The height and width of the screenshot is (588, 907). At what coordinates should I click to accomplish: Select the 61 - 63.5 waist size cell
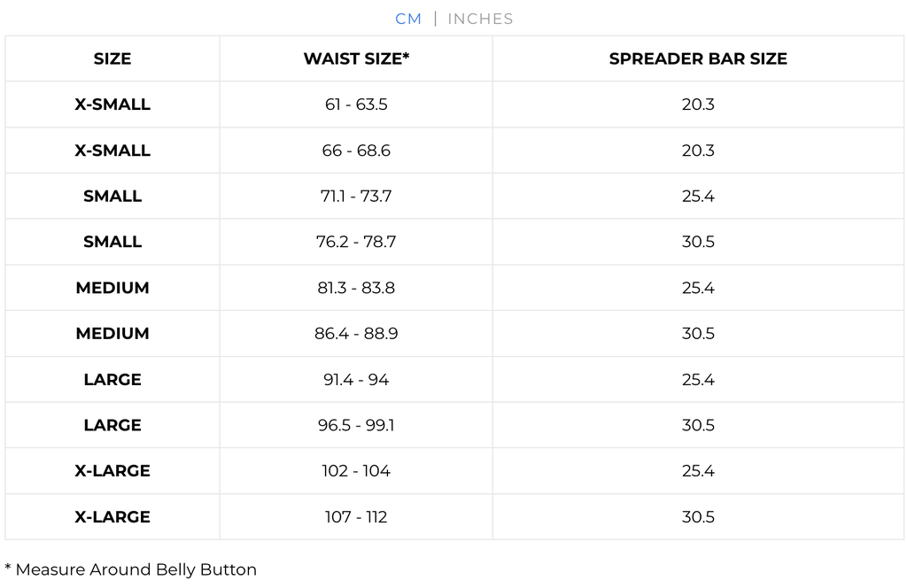tap(356, 104)
